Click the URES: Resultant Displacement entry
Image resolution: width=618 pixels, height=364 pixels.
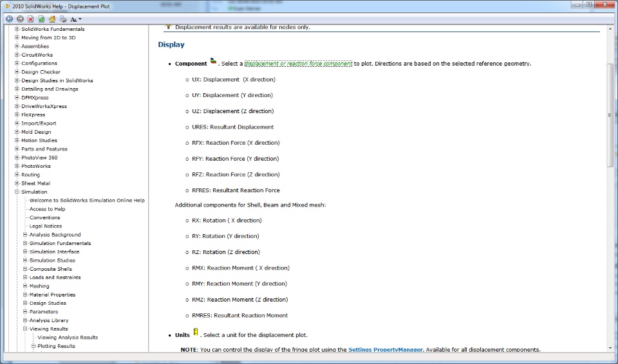pos(232,127)
